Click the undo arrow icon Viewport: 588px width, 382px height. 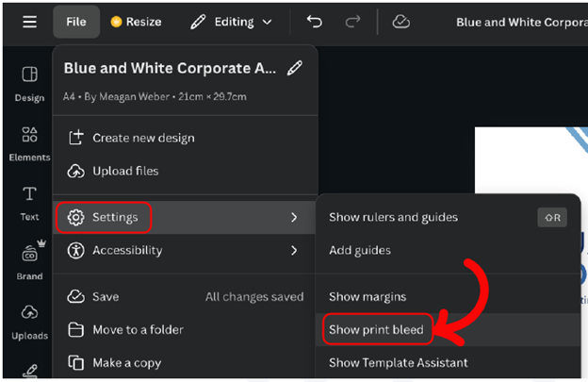(314, 22)
